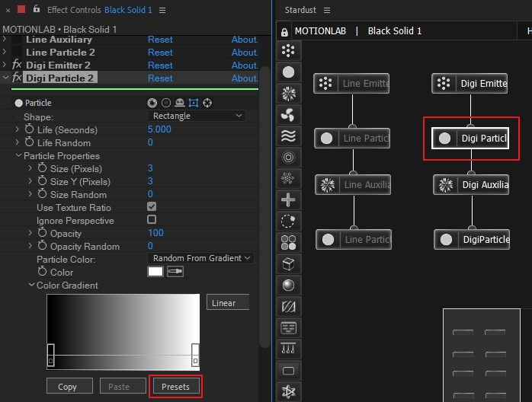Add an Emitter node from the Stardust toolbar

[x=288, y=51]
